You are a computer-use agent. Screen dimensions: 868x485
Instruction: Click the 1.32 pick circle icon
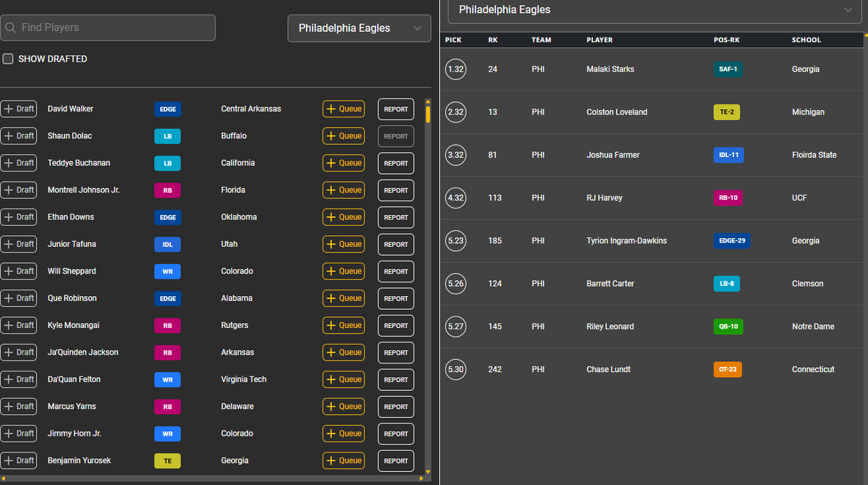click(456, 69)
